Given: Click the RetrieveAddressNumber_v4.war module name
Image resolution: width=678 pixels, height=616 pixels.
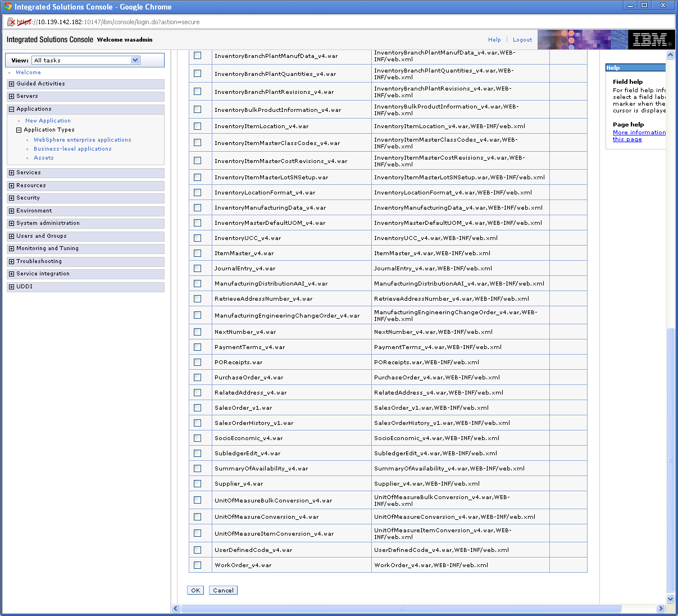Looking at the screenshot, I should pos(263,299).
